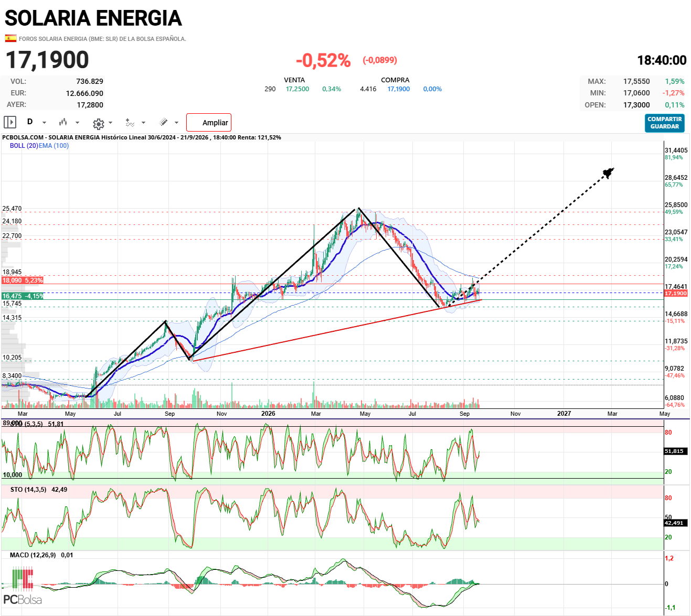Expand the chart type dropdown arrow
The width and height of the screenshot is (691, 616).
pos(77,123)
